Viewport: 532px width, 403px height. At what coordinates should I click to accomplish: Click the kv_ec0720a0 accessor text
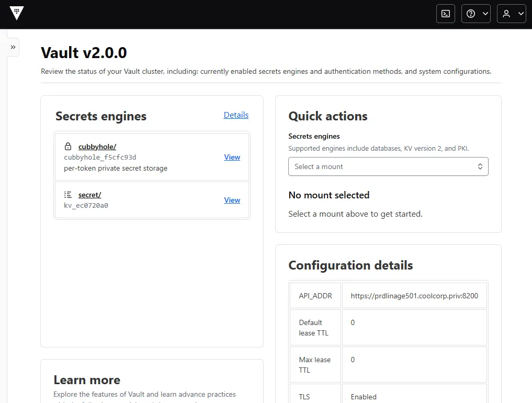(86, 205)
